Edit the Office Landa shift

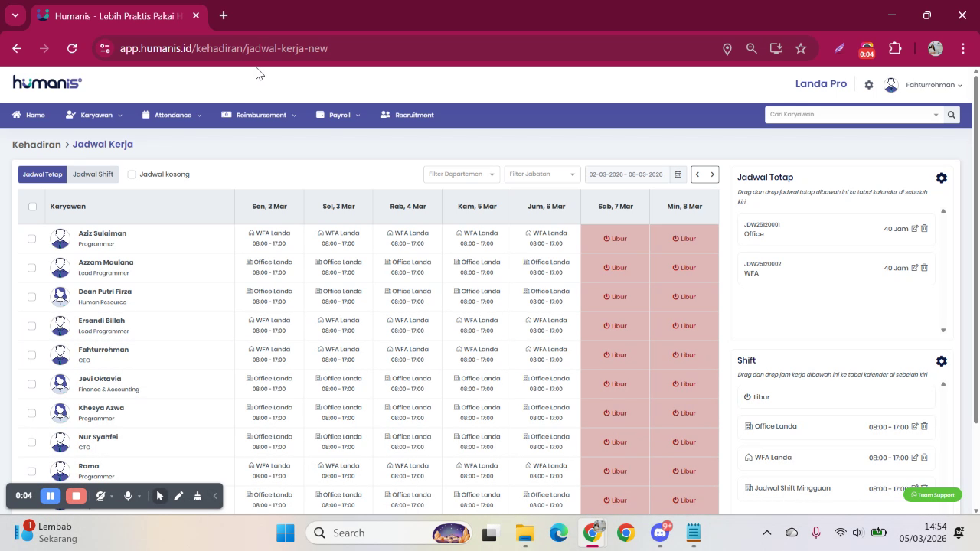(x=915, y=427)
